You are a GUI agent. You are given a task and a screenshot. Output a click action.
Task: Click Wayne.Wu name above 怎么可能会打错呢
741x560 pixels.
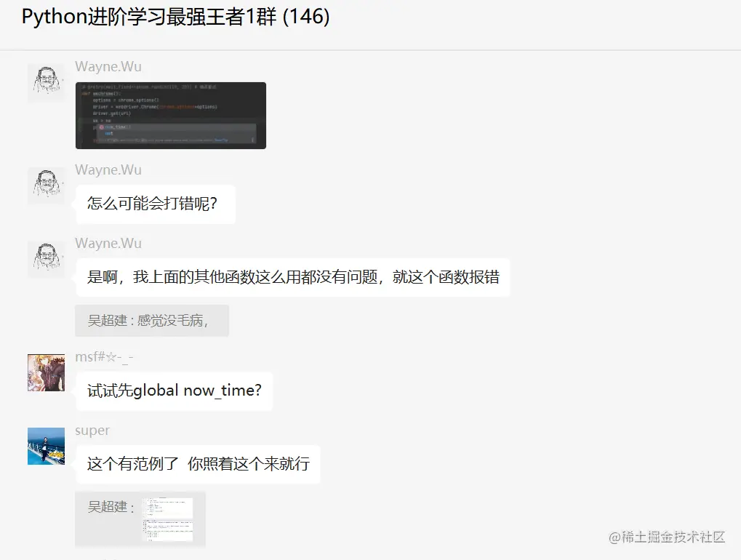click(x=108, y=169)
